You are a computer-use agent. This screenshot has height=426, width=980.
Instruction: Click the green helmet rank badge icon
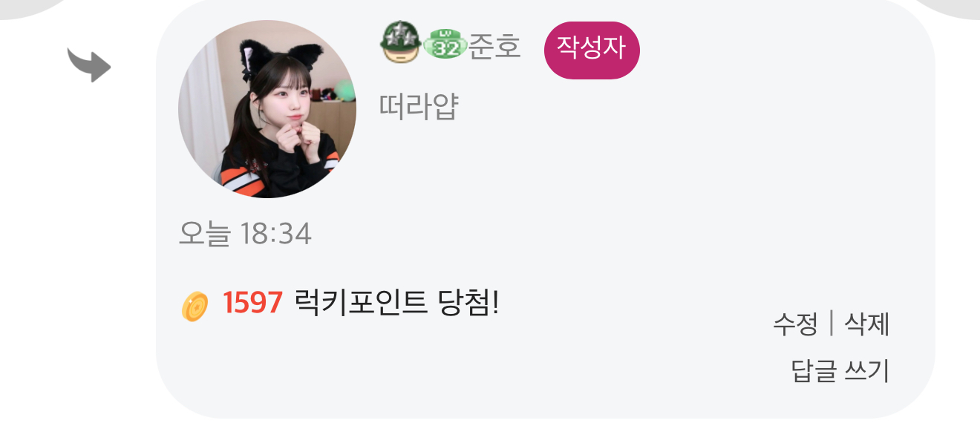click(x=401, y=43)
